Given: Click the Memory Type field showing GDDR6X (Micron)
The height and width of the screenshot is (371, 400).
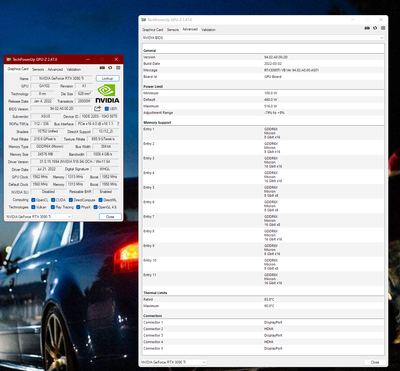Looking at the screenshot, I should [50, 146].
